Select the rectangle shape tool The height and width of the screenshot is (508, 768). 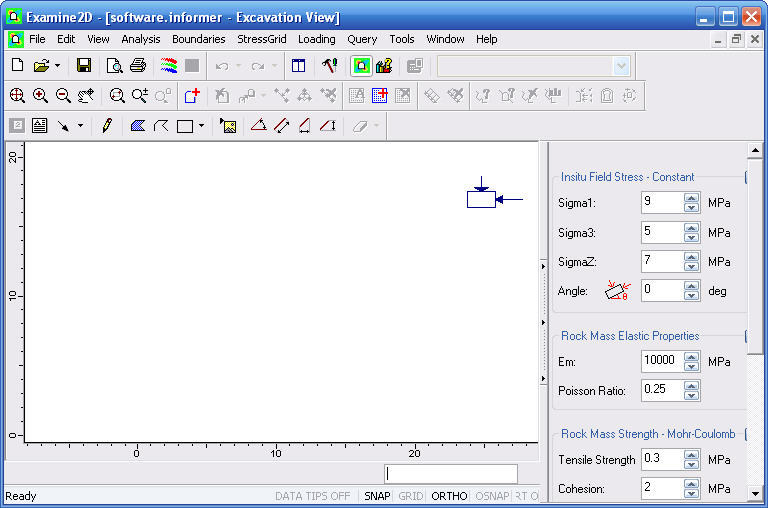coord(185,126)
